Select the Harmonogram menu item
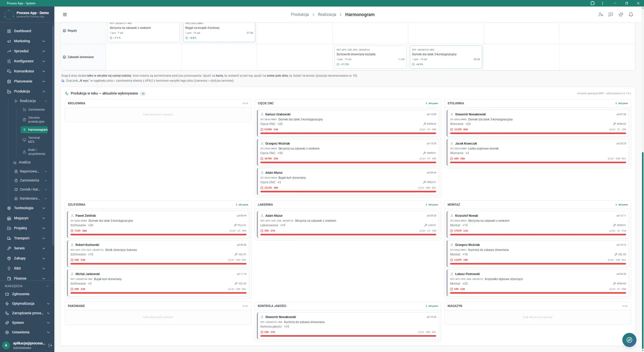644x352 pixels. click(35, 130)
